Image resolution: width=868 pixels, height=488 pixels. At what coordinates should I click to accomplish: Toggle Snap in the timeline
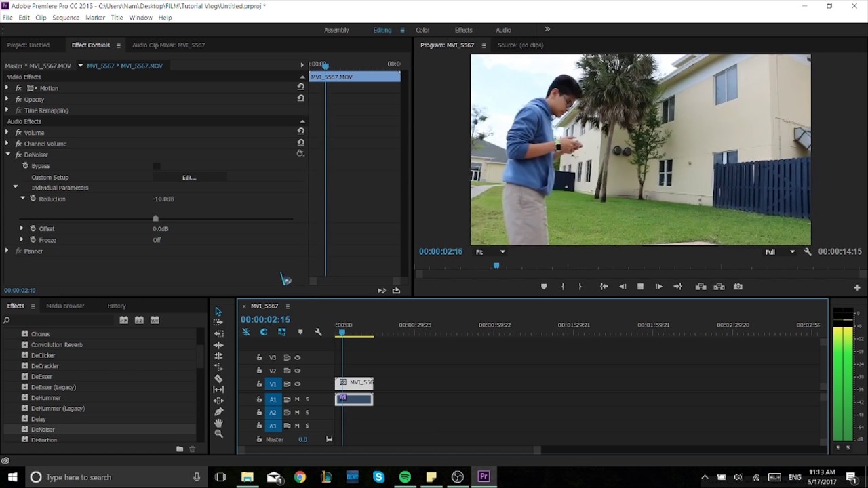tap(264, 332)
